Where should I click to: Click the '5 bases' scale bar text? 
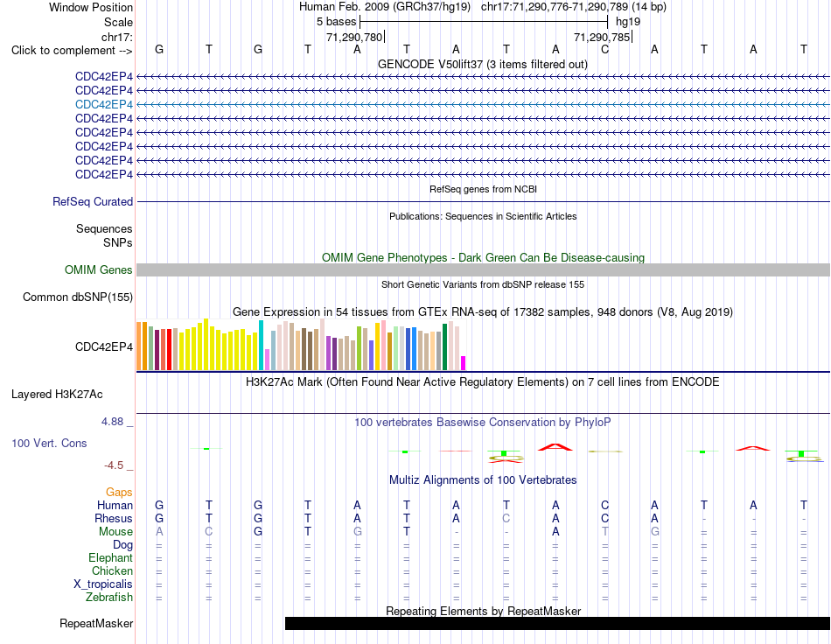(x=337, y=22)
